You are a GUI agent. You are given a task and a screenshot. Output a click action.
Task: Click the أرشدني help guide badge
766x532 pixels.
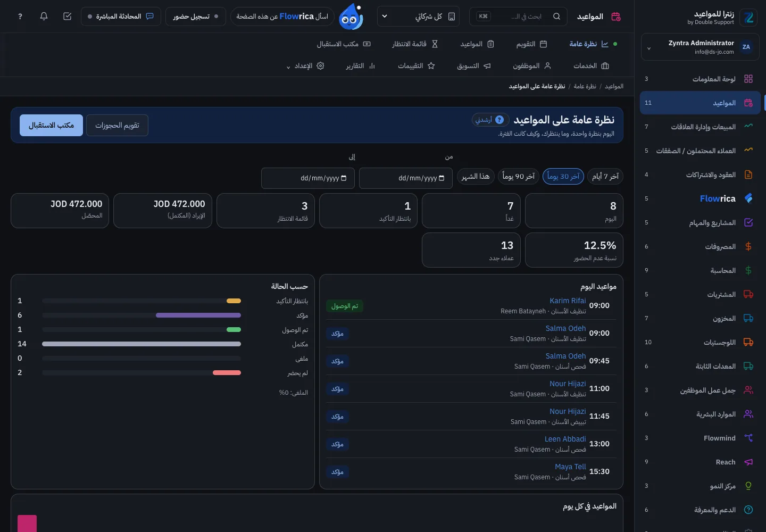click(490, 120)
